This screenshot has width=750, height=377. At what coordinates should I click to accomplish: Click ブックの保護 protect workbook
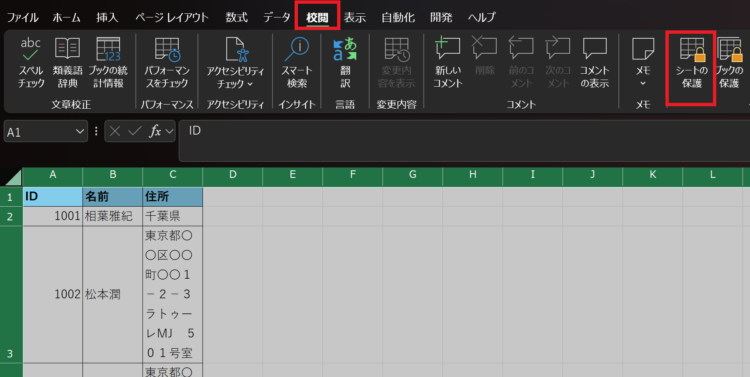728,63
